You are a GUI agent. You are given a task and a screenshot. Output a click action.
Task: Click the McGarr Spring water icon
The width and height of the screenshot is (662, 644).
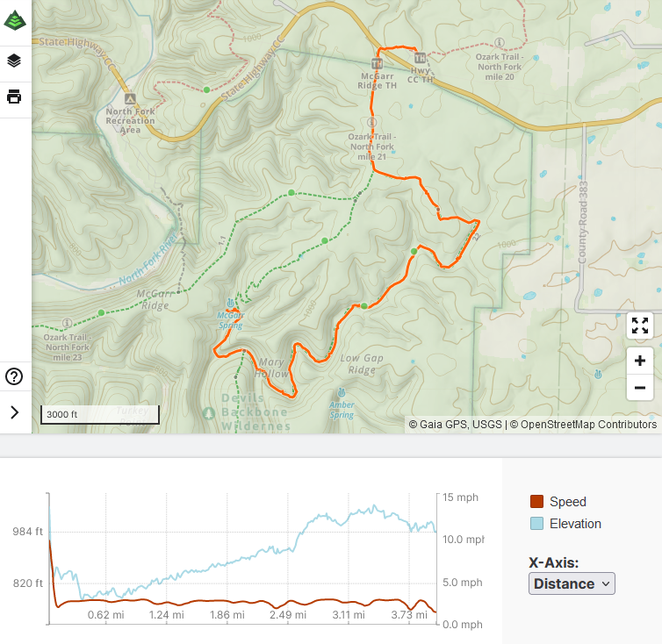tap(230, 304)
